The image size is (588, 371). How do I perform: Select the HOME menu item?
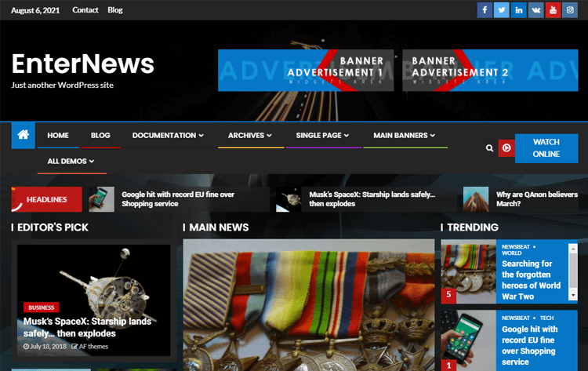coord(58,136)
